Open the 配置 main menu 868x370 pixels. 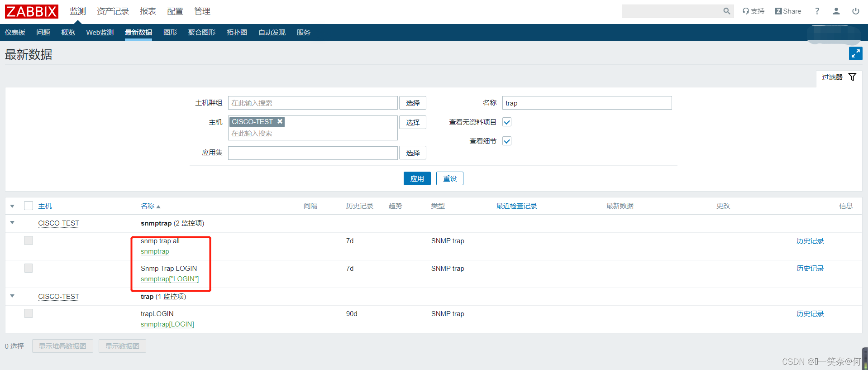click(175, 11)
